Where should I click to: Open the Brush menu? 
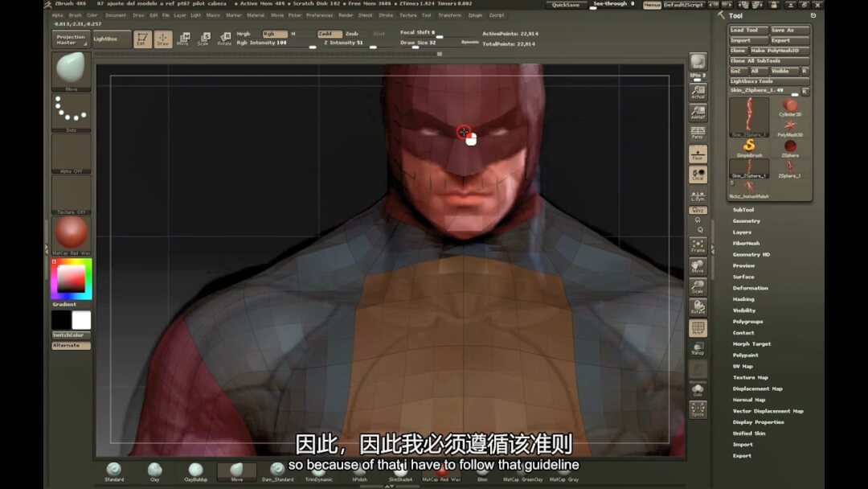pyautogui.click(x=75, y=15)
